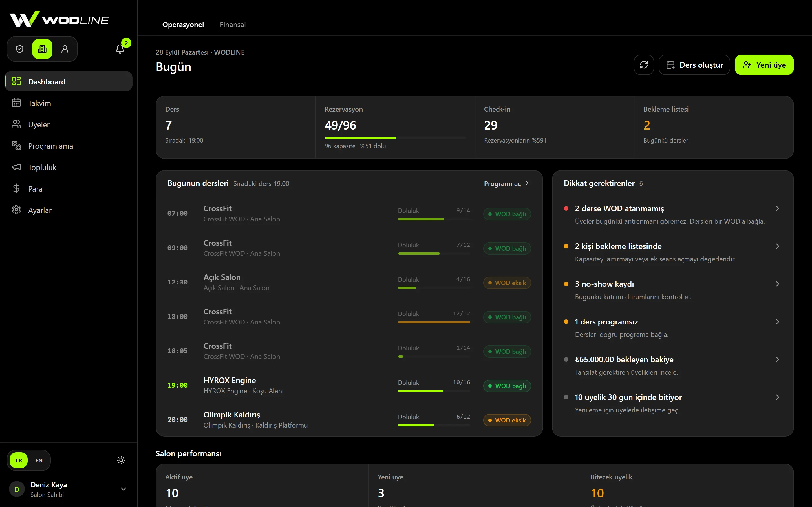Image resolution: width=812 pixels, height=507 pixels.
Task: Switch language to TR
Action: click(x=18, y=461)
